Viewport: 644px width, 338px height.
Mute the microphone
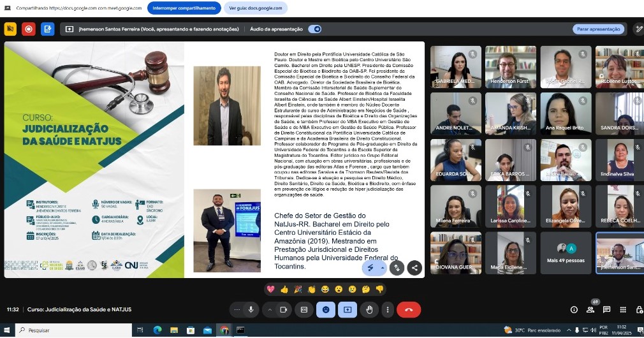click(x=251, y=309)
